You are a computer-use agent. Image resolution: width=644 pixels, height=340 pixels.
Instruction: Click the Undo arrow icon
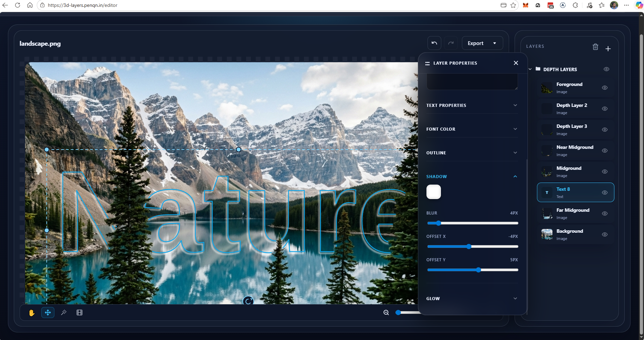pyautogui.click(x=434, y=43)
